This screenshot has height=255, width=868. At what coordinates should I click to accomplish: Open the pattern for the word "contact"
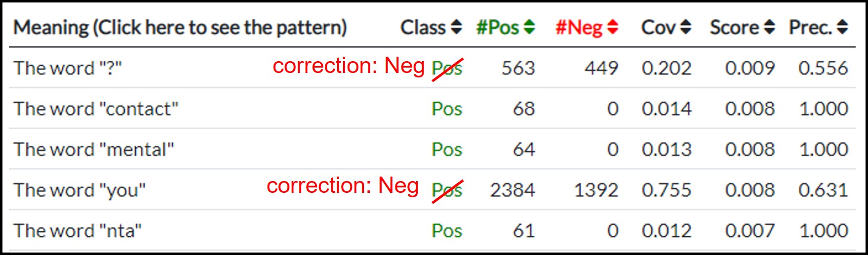(x=96, y=109)
